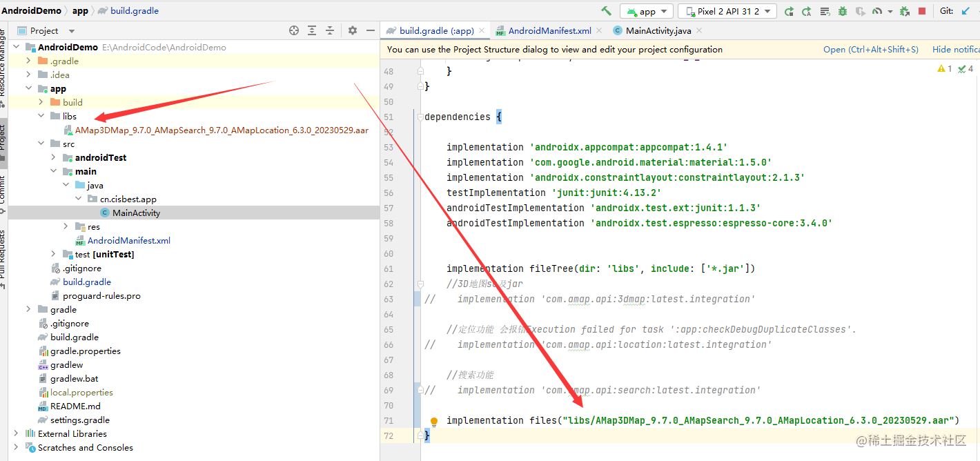The height and width of the screenshot is (461, 980).
Task: Click the Apply Code Changes icon
Action: point(807,11)
